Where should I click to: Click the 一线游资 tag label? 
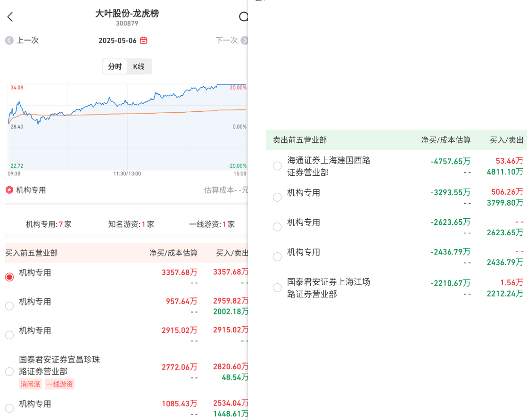tap(60, 384)
